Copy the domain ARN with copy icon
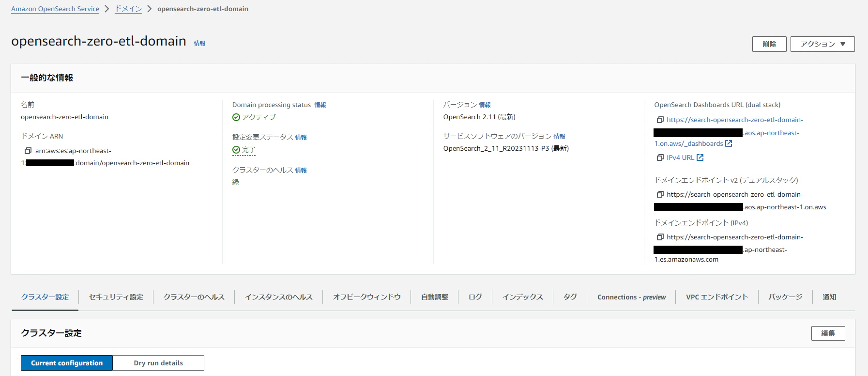Image resolution: width=868 pixels, height=376 pixels. click(28, 151)
